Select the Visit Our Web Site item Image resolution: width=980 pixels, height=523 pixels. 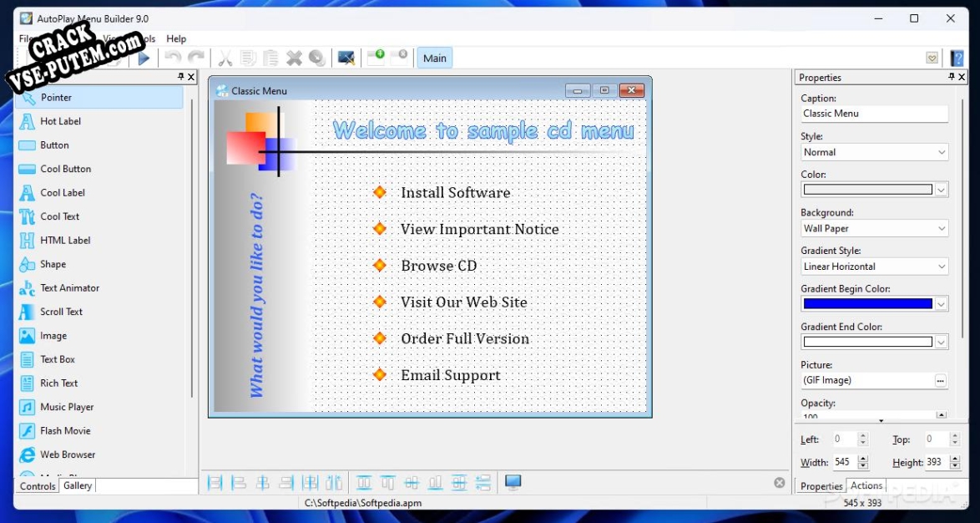coord(464,302)
